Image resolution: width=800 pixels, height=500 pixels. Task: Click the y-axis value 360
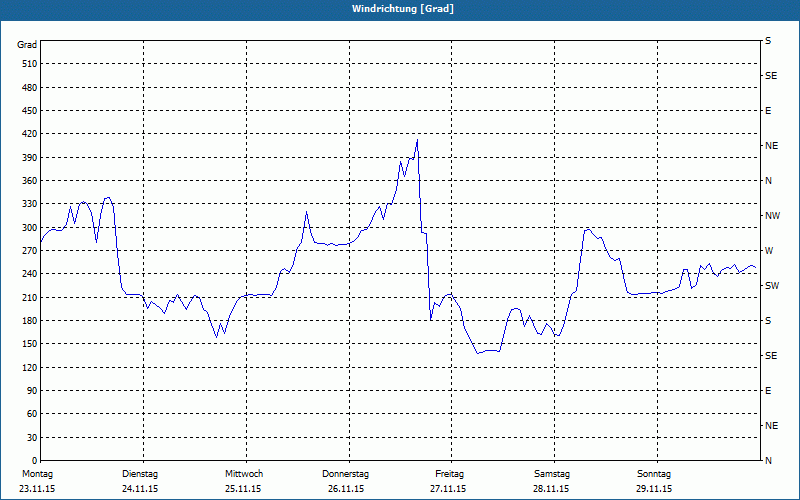[30, 181]
